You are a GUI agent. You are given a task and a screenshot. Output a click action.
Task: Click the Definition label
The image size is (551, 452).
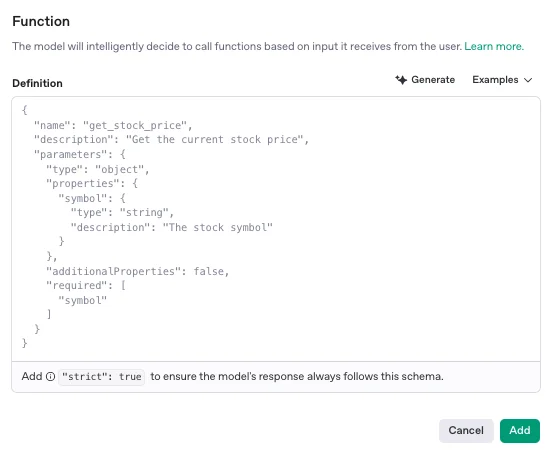click(x=38, y=83)
